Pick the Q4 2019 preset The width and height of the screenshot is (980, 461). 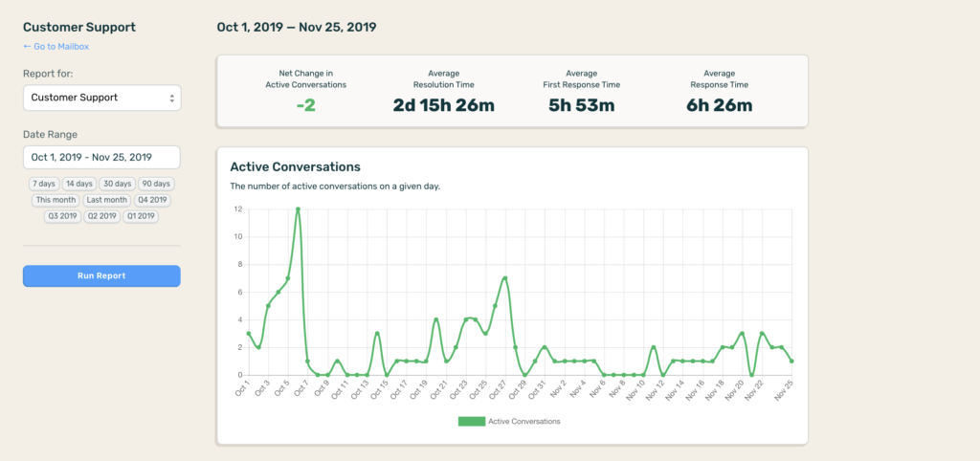[x=152, y=200]
